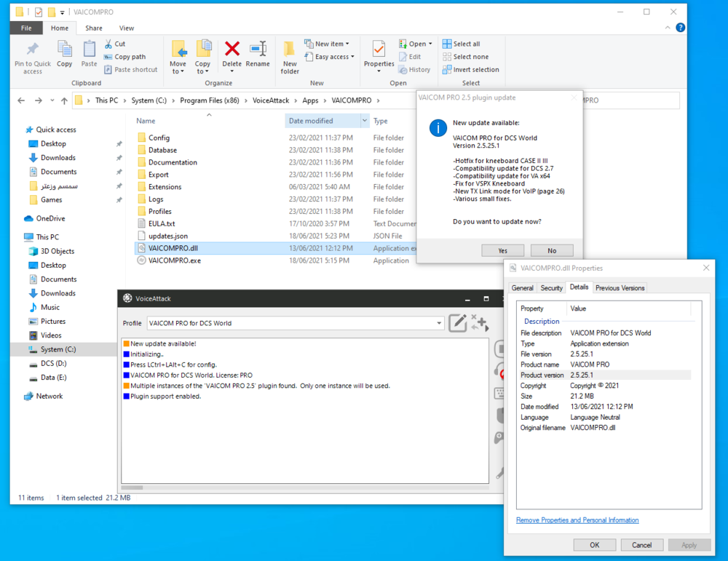Open Quick Access Toolbar customize arrow
Screen dimensions: 728x561
(x=62, y=12)
